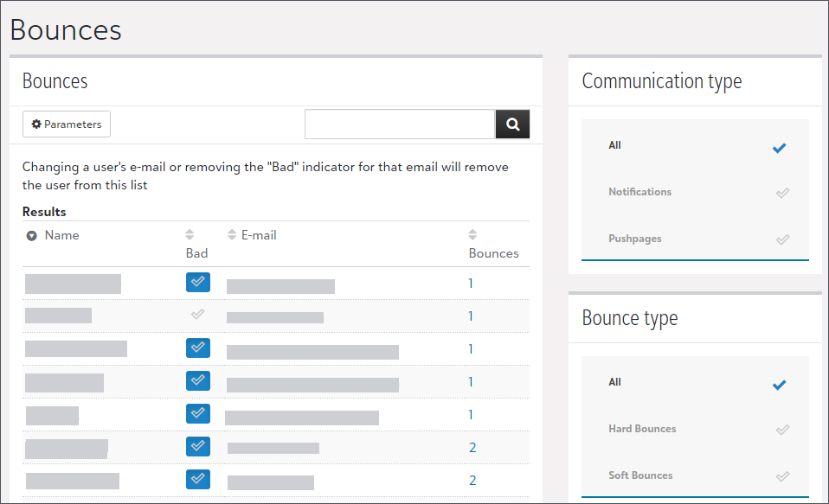829x504 pixels.
Task: Open bounce count 1 in the second row
Action: [x=471, y=316]
